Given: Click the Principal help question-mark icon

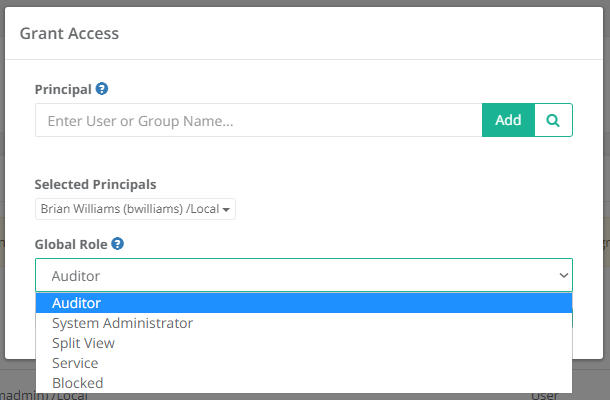Looking at the screenshot, I should (102, 89).
